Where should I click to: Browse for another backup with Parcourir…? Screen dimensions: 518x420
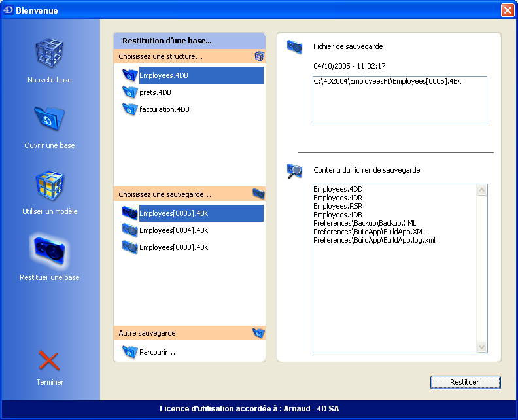(157, 352)
